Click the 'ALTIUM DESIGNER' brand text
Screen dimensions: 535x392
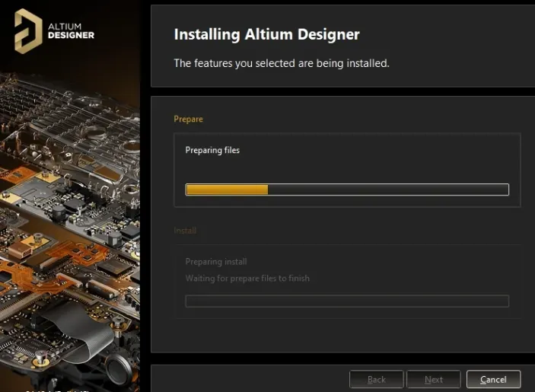[x=71, y=31]
